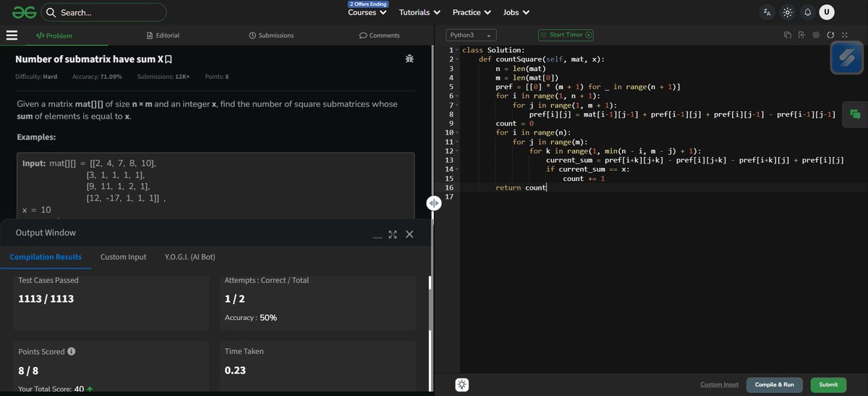This screenshot has width=868, height=396.
Task: Click the count = 0 code line
Action: (514, 123)
